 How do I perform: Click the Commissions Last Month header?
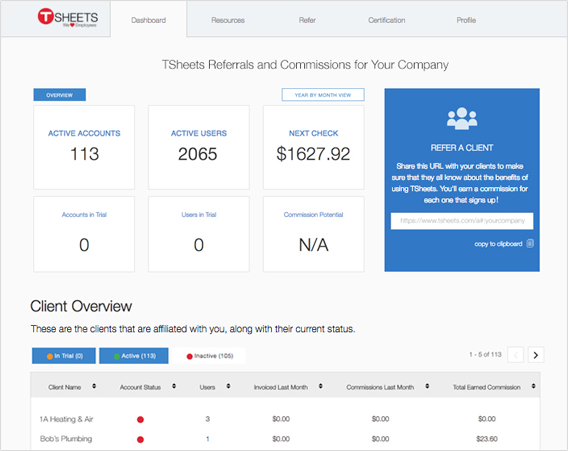pos(380,387)
